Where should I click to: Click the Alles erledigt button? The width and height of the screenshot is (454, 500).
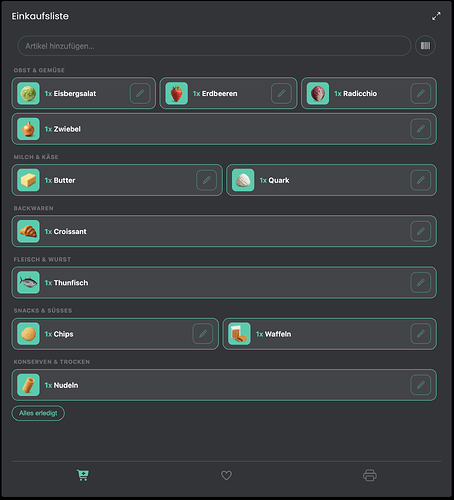click(38, 413)
